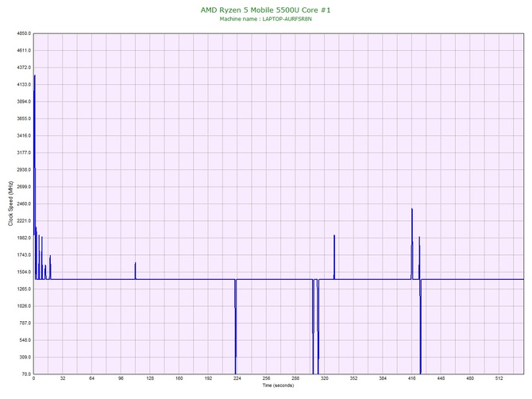Click the 309.0 y-axis value
This screenshot has height=399, width=532.
click(x=25, y=357)
